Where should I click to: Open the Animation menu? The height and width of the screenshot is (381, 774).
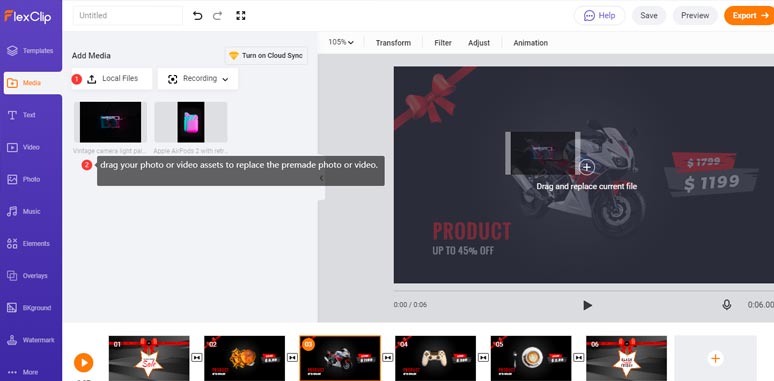coord(531,43)
